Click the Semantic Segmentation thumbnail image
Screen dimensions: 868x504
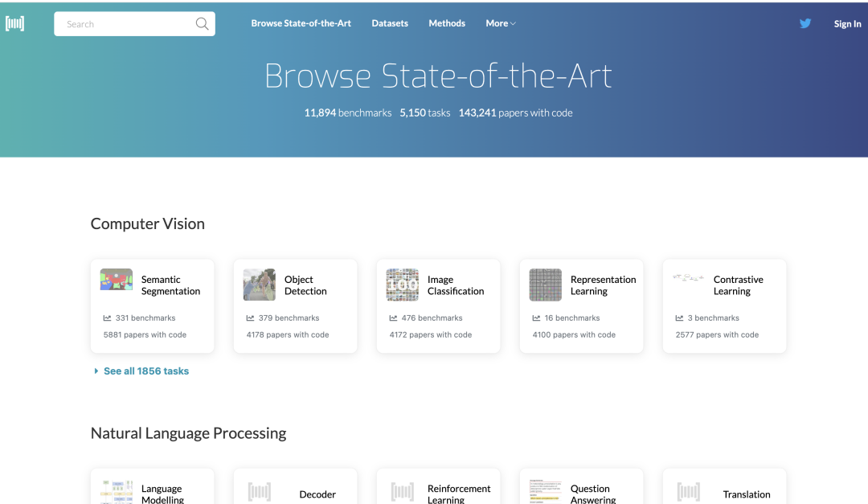[x=117, y=279]
